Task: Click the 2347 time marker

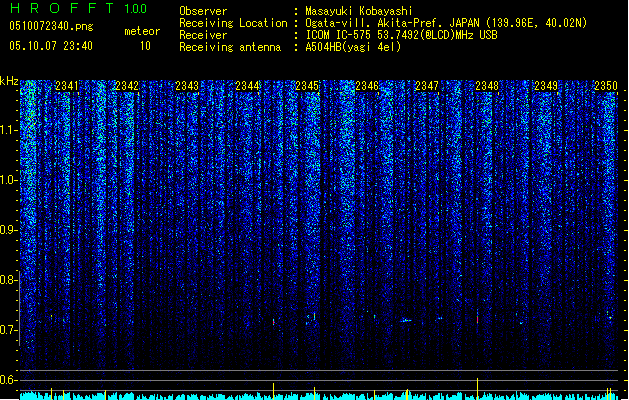Action: (427, 86)
